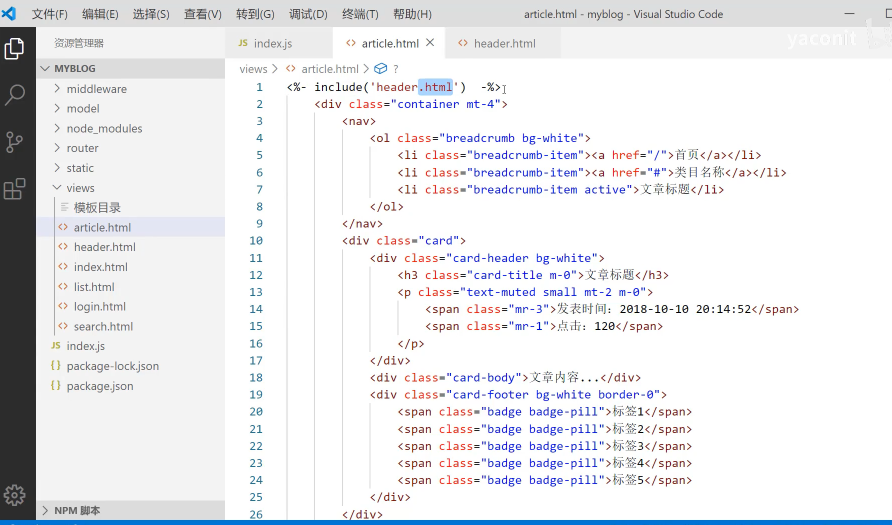Click text 'card-body' on line 18
892x525 pixels.
(x=484, y=377)
